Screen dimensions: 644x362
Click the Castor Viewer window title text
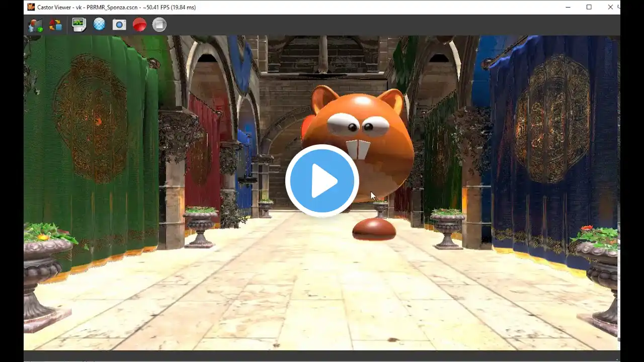[x=117, y=8]
